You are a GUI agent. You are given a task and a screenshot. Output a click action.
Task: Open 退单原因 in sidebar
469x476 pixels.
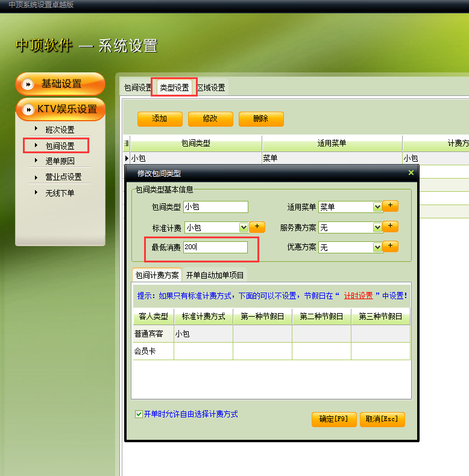click(x=60, y=161)
